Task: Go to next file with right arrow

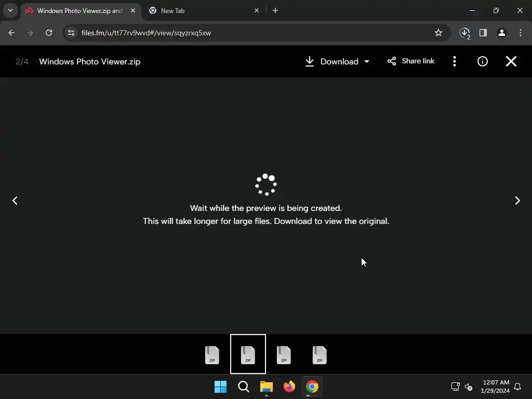Action: [x=517, y=201]
